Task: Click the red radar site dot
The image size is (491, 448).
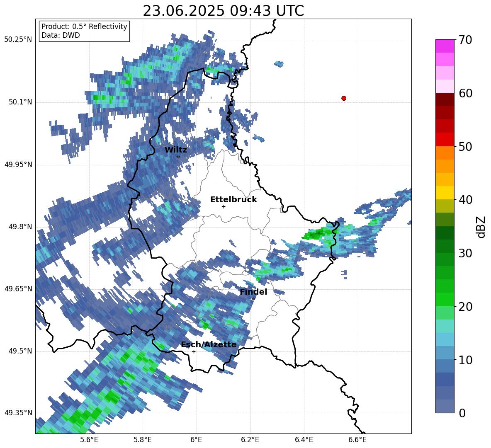Action: pos(344,98)
